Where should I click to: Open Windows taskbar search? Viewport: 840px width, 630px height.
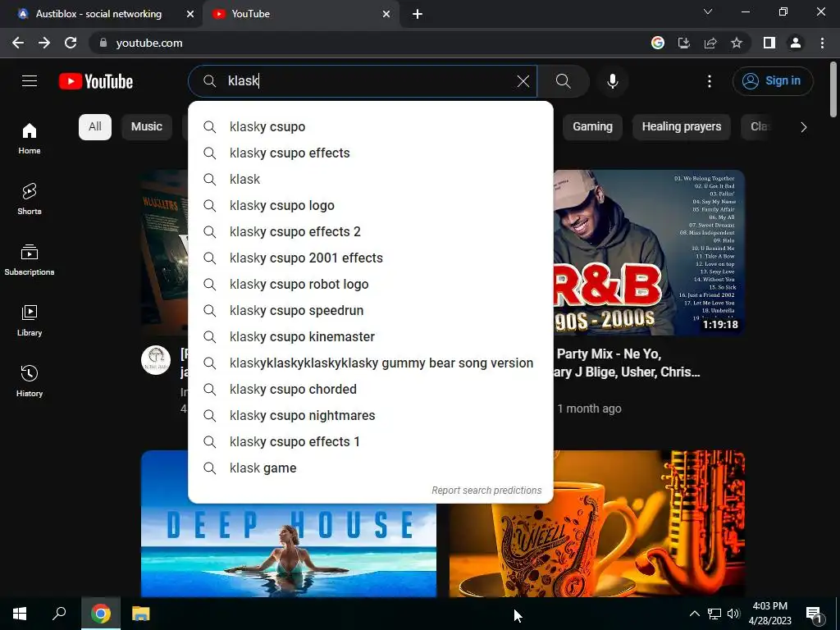tap(59, 614)
